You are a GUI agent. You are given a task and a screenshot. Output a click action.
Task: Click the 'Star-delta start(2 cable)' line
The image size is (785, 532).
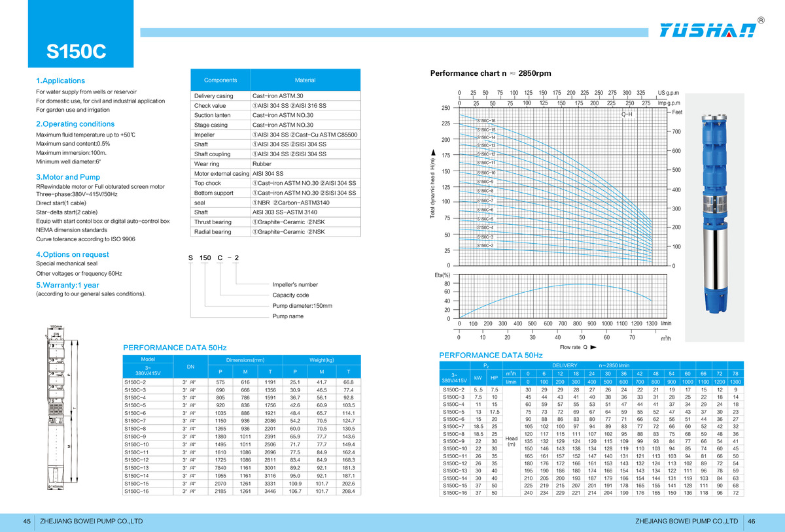67,212
